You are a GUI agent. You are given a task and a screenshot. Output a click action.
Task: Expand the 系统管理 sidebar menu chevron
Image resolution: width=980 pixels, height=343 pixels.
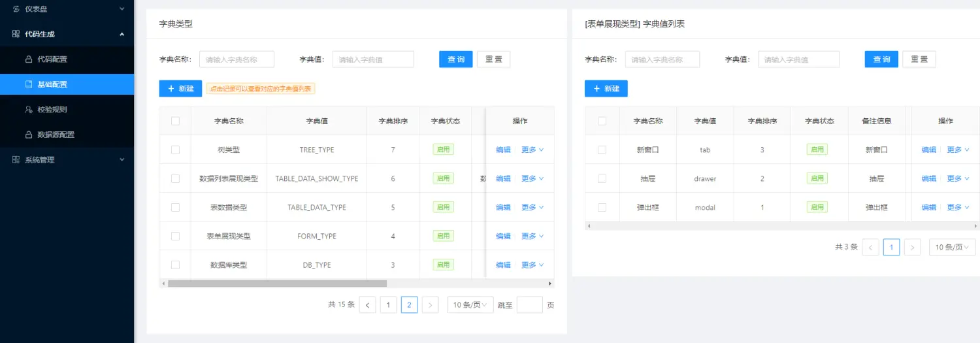122,159
